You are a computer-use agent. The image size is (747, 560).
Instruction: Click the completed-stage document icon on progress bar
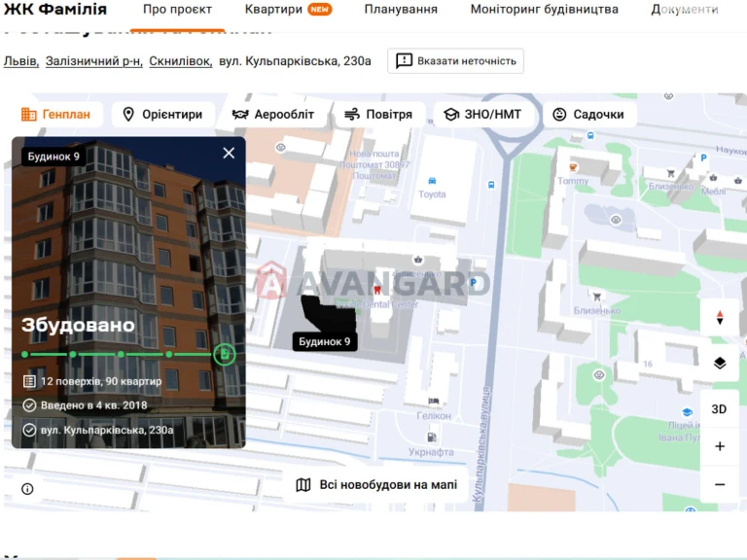point(225,354)
